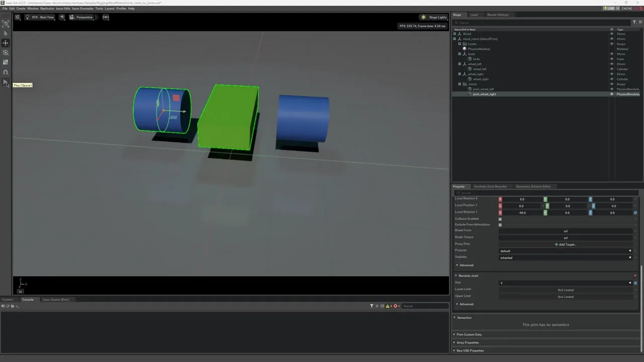
Task: Switch to the Layer tab
Action: (x=474, y=15)
